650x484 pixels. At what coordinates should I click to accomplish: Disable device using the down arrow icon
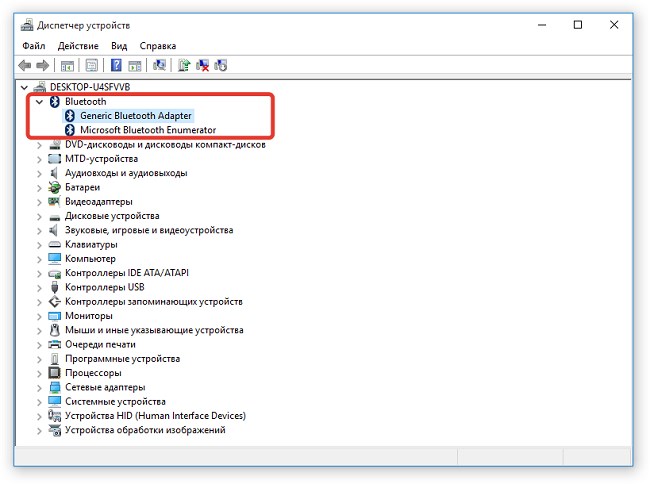tap(221, 65)
